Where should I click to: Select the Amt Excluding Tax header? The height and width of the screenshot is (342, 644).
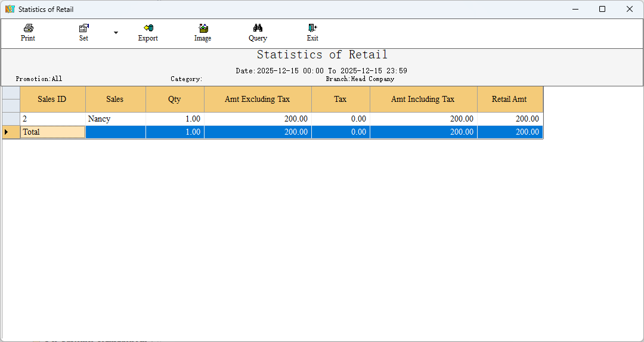click(257, 100)
